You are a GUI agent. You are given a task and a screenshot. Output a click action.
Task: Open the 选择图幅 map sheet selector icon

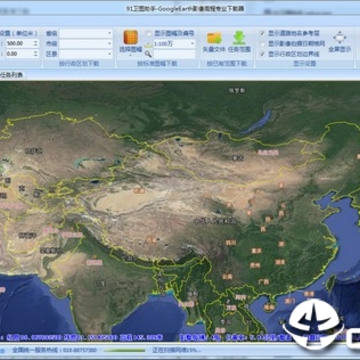click(x=131, y=37)
